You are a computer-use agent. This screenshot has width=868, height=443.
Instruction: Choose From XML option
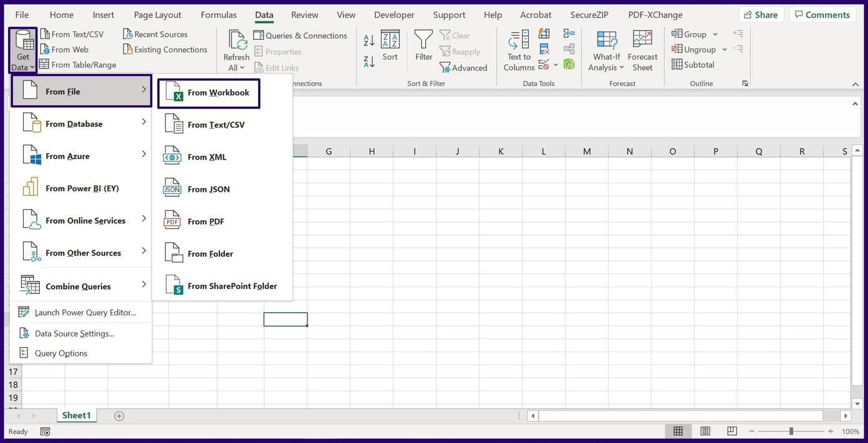coord(223,157)
